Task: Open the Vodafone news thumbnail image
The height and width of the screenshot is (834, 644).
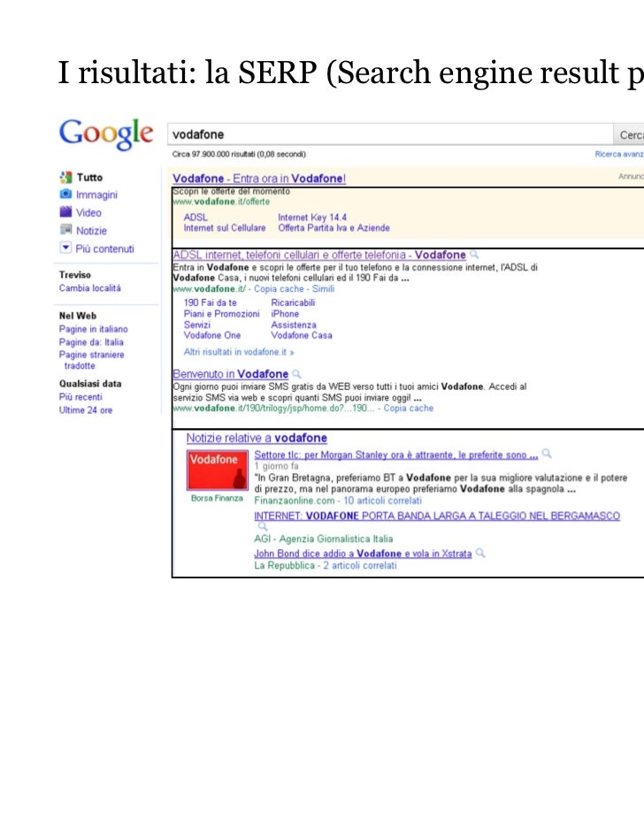Action: [217, 471]
